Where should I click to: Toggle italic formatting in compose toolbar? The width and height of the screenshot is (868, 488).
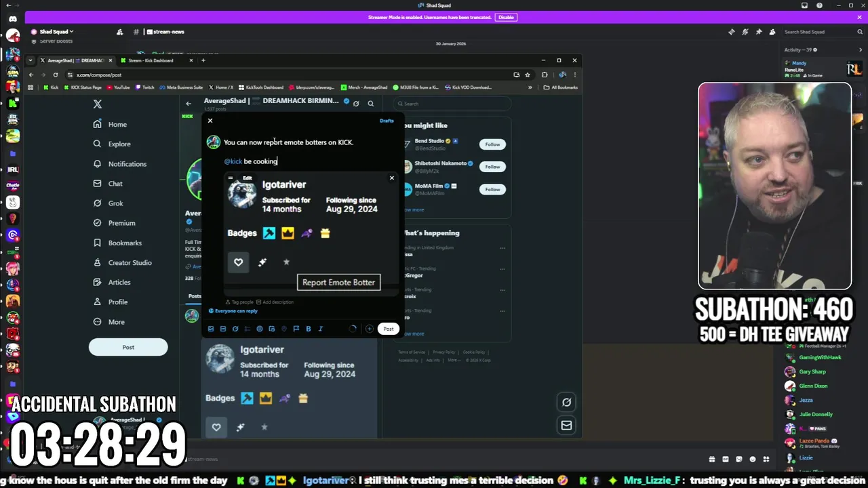coord(321,329)
